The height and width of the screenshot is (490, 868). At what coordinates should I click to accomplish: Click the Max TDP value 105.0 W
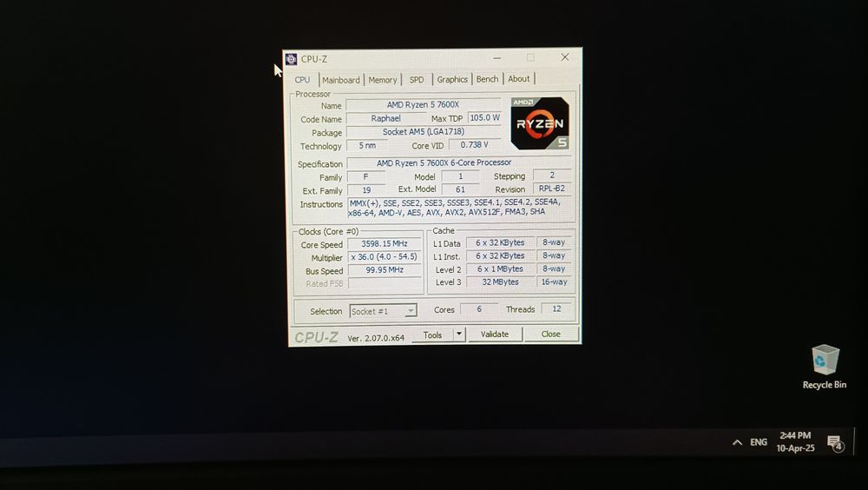tap(484, 117)
